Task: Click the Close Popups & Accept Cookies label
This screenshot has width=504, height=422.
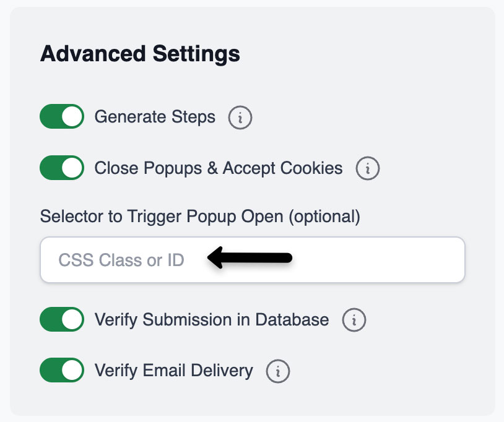Action: click(x=218, y=168)
